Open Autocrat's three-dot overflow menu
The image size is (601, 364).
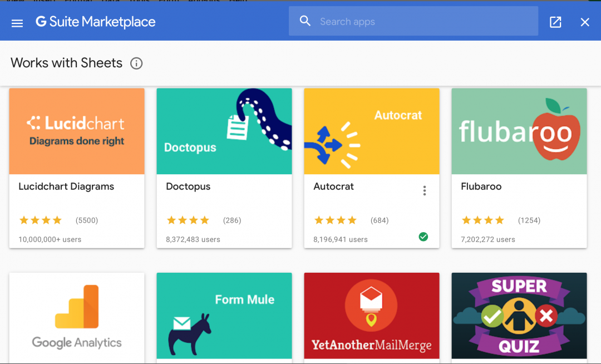tap(425, 190)
